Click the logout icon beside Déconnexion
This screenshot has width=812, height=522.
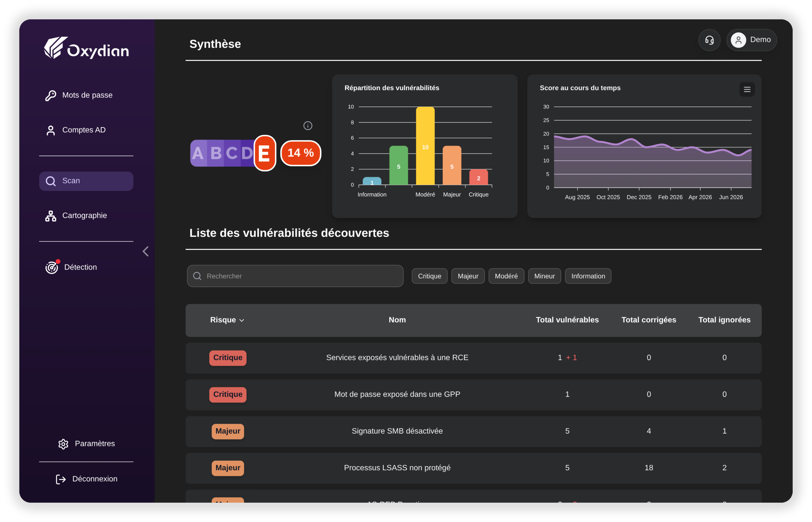[x=61, y=479]
